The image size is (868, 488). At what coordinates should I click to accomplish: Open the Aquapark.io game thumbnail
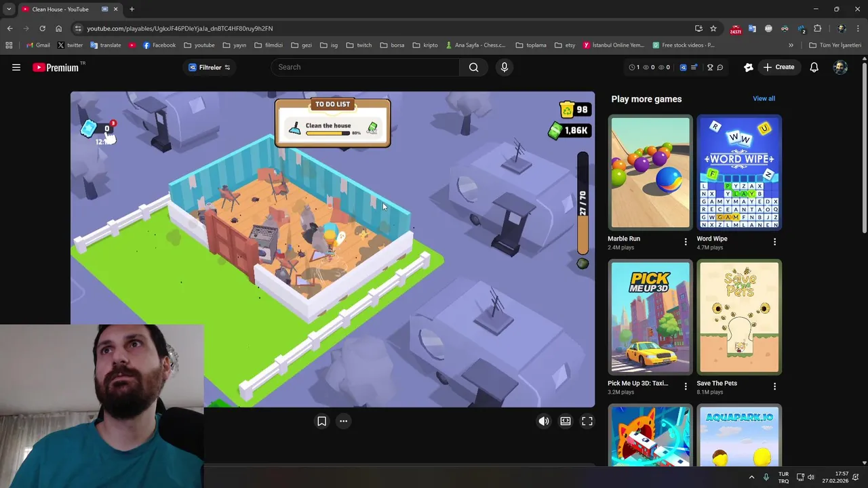(739, 435)
